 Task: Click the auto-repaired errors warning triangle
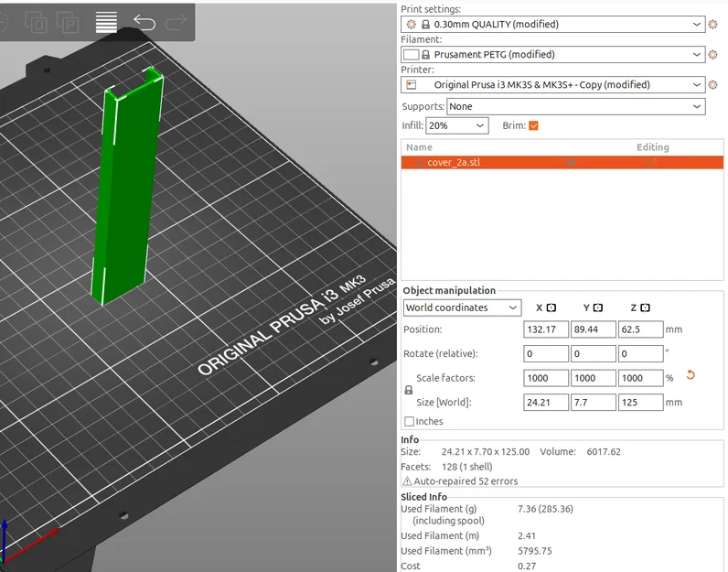point(407,480)
